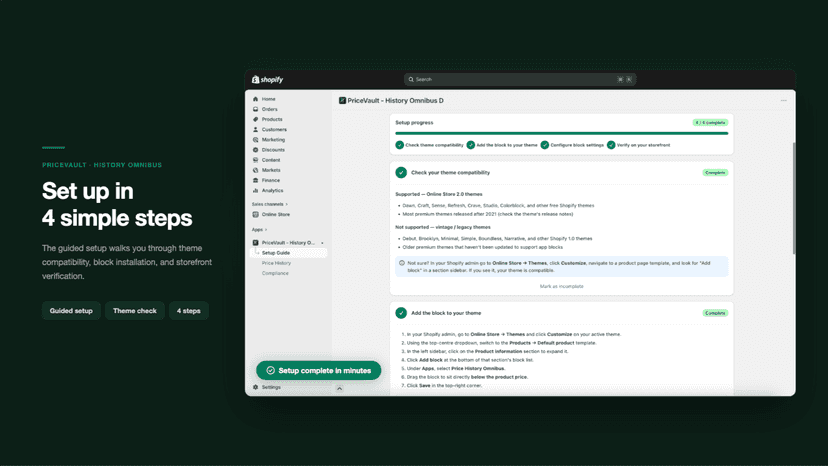Click the 'Set up in 4 simple steps' heading
The height and width of the screenshot is (466, 828).
[x=117, y=204]
